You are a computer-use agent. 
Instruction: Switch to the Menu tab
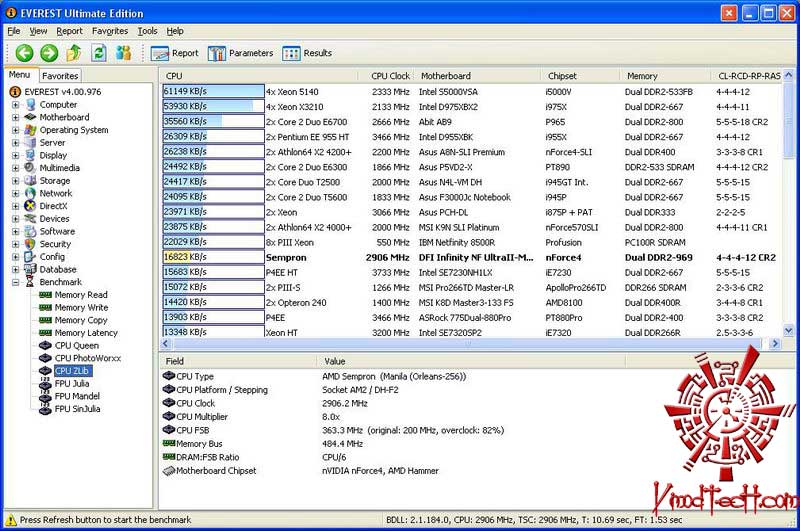[20, 74]
